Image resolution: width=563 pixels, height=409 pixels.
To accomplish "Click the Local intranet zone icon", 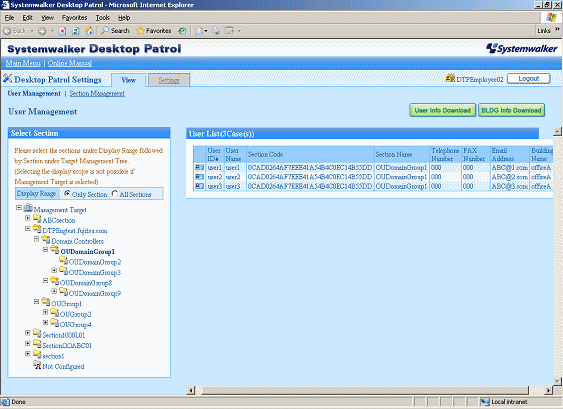I will pyautogui.click(x=485, y=401).
